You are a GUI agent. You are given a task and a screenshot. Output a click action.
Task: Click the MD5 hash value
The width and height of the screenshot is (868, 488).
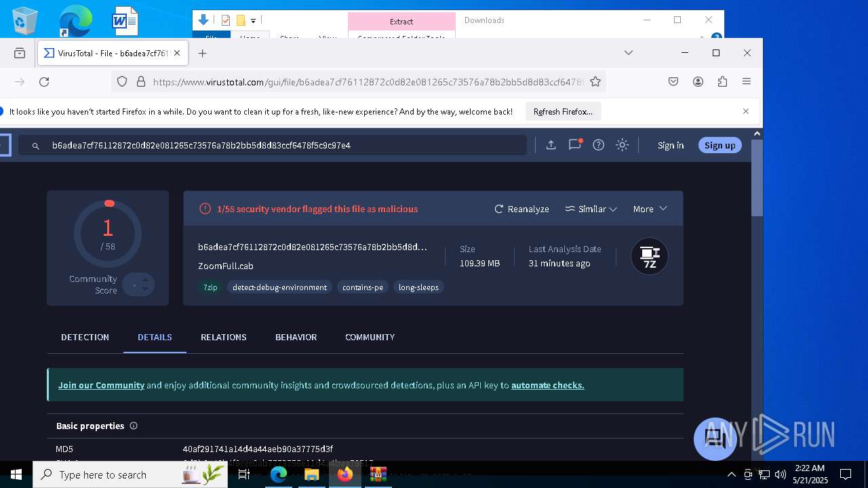258,449
